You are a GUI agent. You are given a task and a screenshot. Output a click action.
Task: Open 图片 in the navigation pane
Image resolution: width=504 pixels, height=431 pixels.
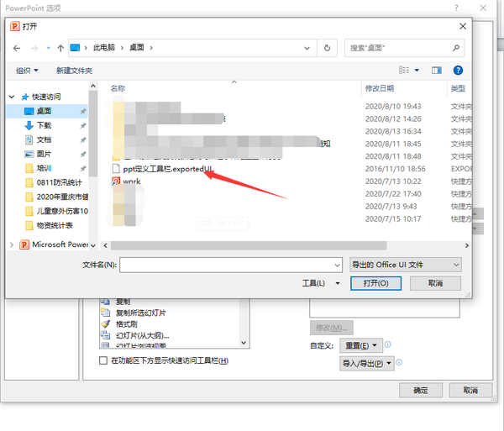(x=44, y=154)
